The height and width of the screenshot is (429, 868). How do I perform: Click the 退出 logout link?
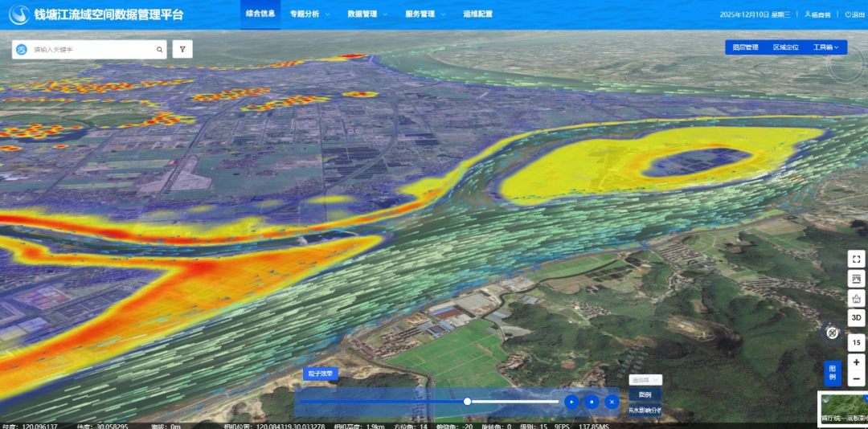pyautogui.click(x=856, y=15)
